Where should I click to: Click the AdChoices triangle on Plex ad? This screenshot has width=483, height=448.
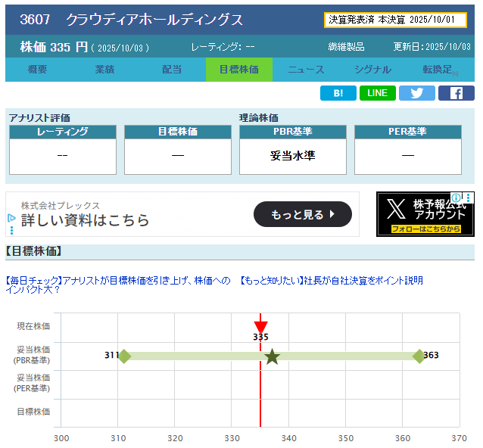(11, 218)
